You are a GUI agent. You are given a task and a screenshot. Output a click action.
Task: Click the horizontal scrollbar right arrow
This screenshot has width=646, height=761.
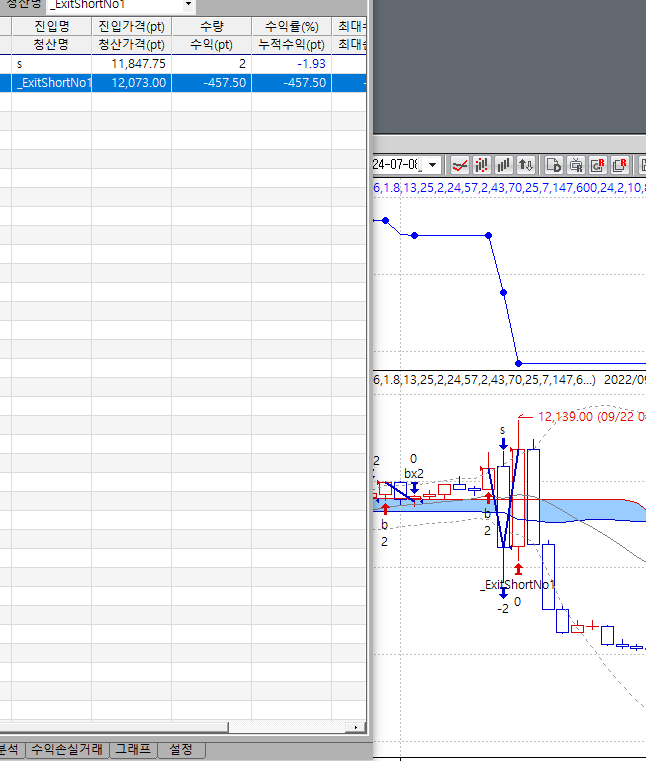357,726
